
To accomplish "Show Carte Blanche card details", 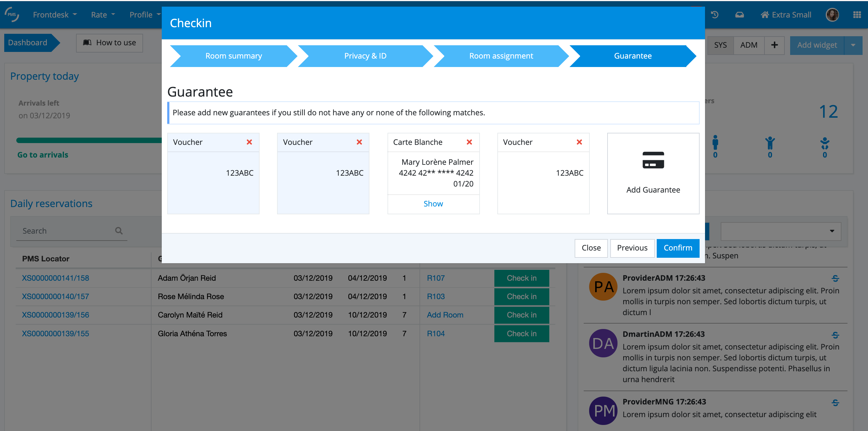I will (433, 203).
